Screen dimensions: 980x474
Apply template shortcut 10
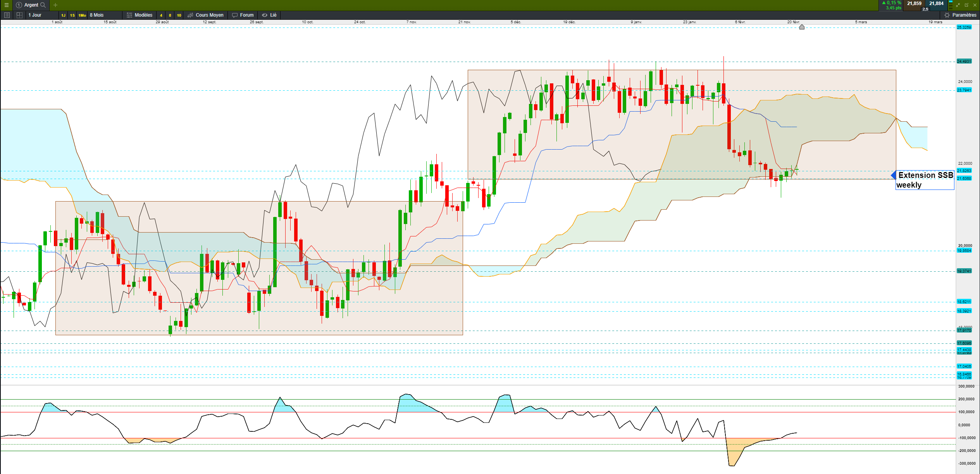point(179,16)
